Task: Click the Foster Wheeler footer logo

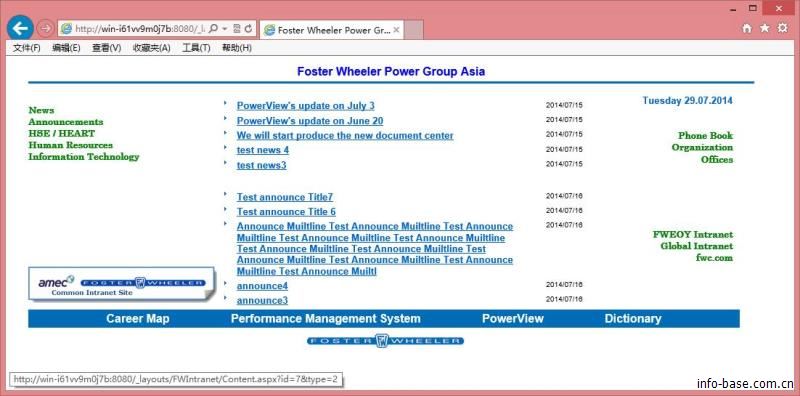Action: click(x=385, y=341)
